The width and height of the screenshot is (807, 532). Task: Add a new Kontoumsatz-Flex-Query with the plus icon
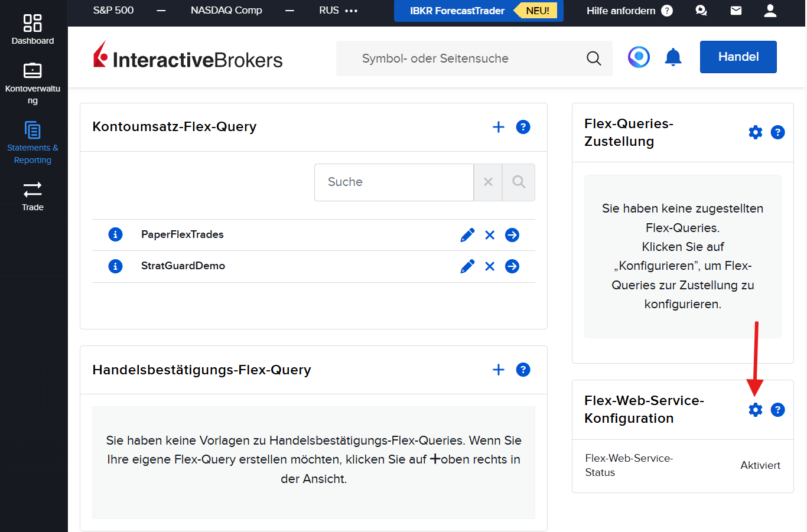coord(498,126)
